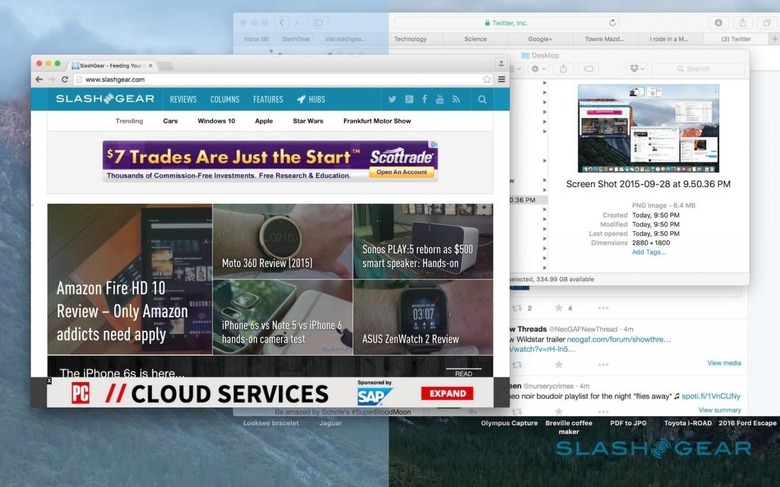Click the Add Tags… link
The height and width of the screenshot is (487, 780).
tap(649, 252)
